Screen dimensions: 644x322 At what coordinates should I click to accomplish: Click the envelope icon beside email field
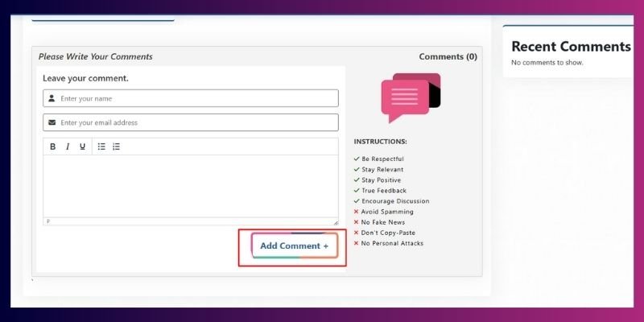52,122
